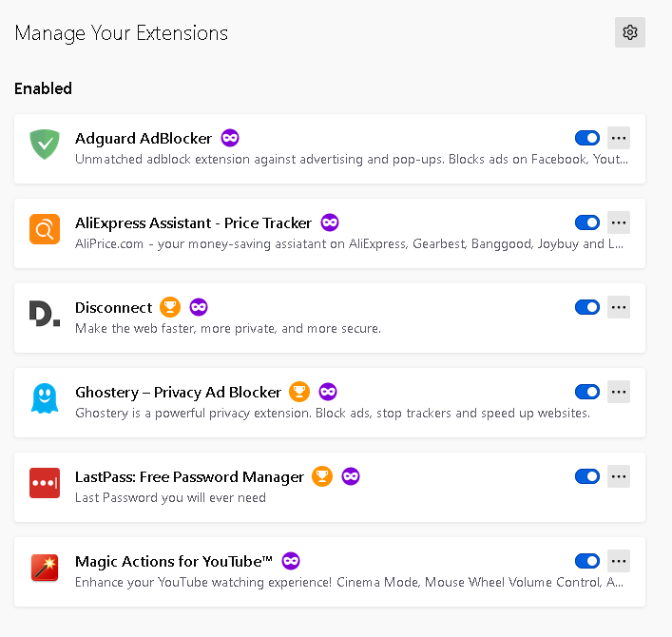The image size is (672, 637).
Task: Disable the Adguard AdBlocker toggle
Action: (587, 138)
